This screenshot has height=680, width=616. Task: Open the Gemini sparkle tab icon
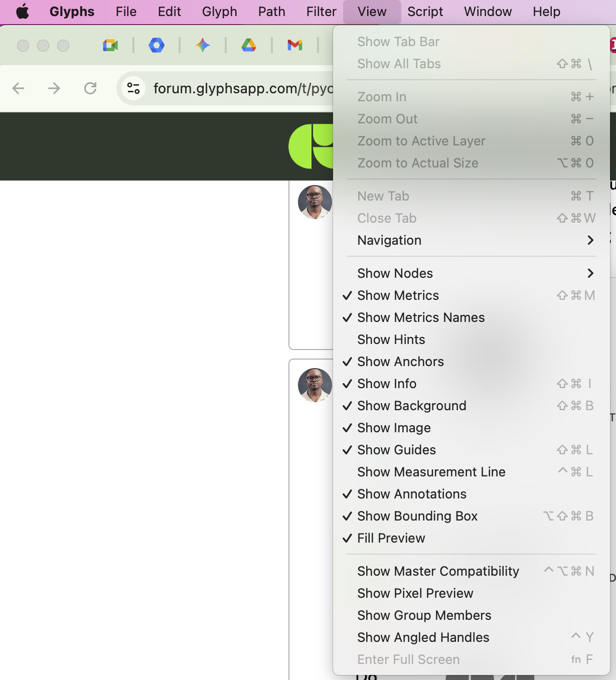click(x=203, y=46)
